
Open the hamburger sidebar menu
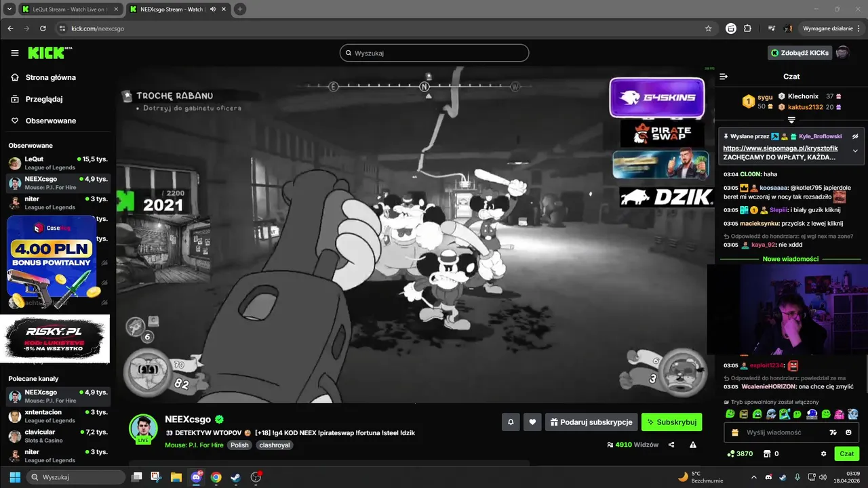coord(15,53)
